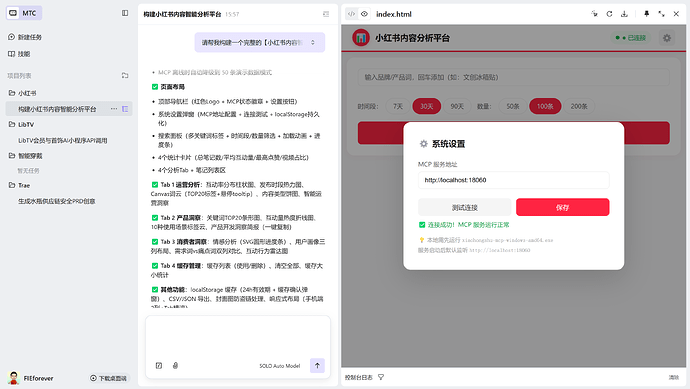The image size is (690, 389).
Task: Open task 构建小红书内容智能分析平台 in sidebar
Action: (57, 109)
